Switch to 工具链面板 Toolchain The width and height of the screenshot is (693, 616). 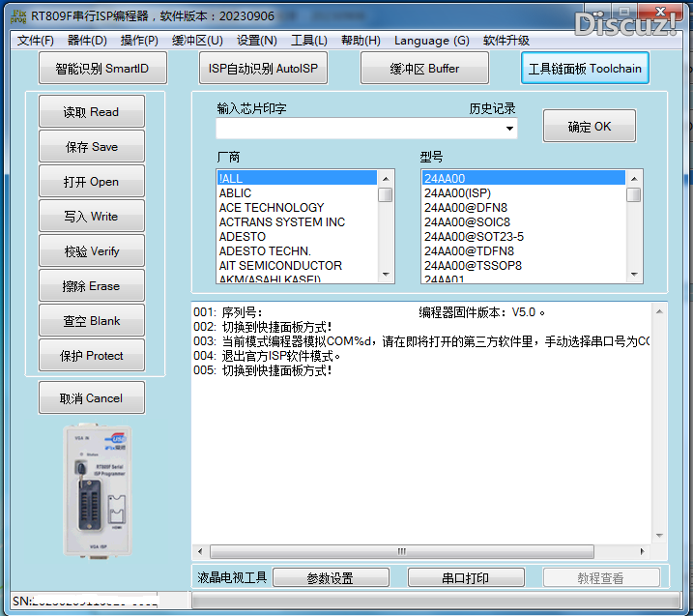coord(585,68)
